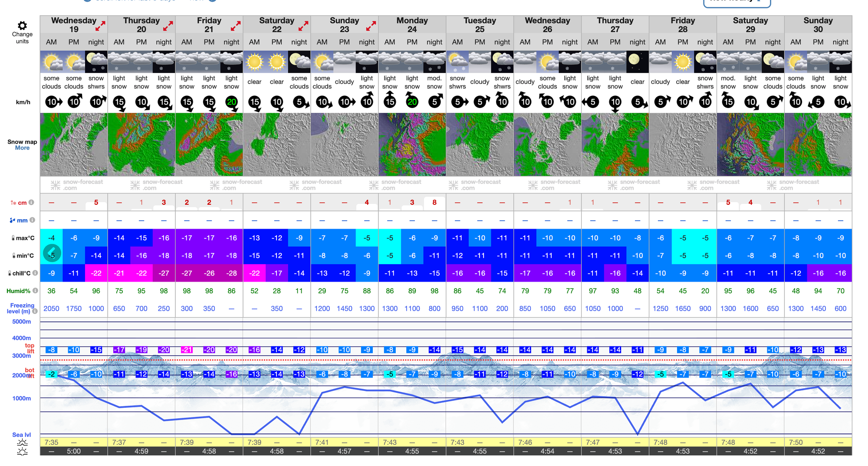The width and height of the screenshot is (868, 466).
Task: Click green 20 km/h wind icon Friday night
Action: point(232,102)
